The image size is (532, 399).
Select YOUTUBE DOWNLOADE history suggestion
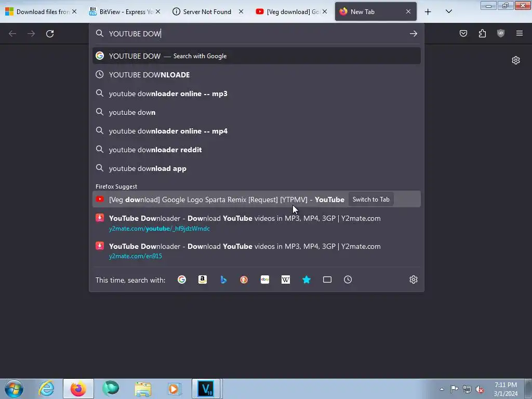pos(257,75)
